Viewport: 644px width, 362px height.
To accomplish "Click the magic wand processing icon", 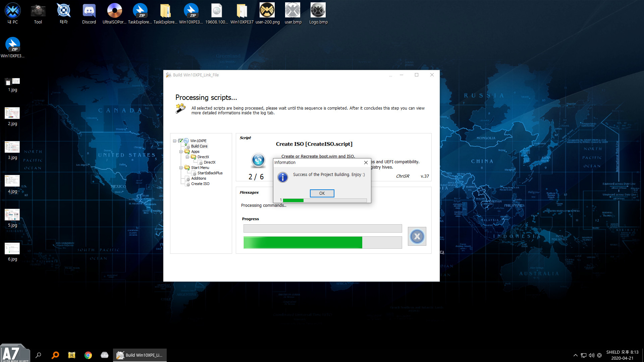I will [180, 109].
